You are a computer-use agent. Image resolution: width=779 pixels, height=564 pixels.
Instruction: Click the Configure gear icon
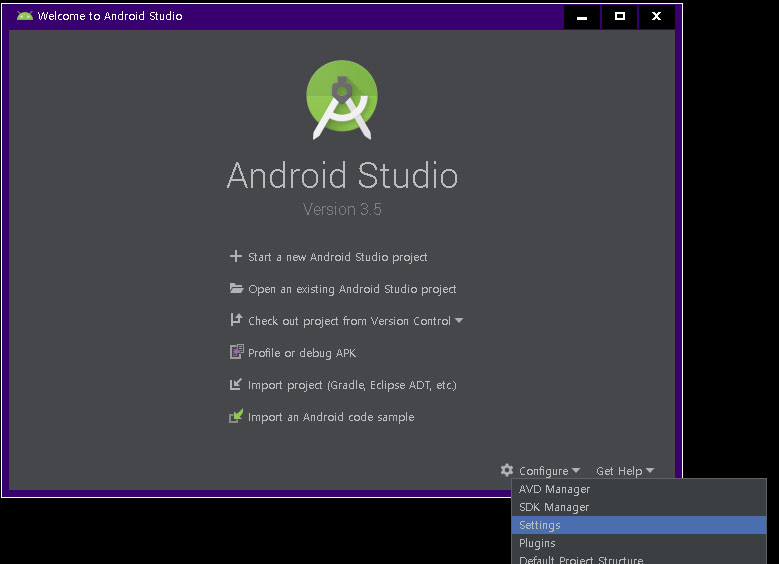(507, 470)
